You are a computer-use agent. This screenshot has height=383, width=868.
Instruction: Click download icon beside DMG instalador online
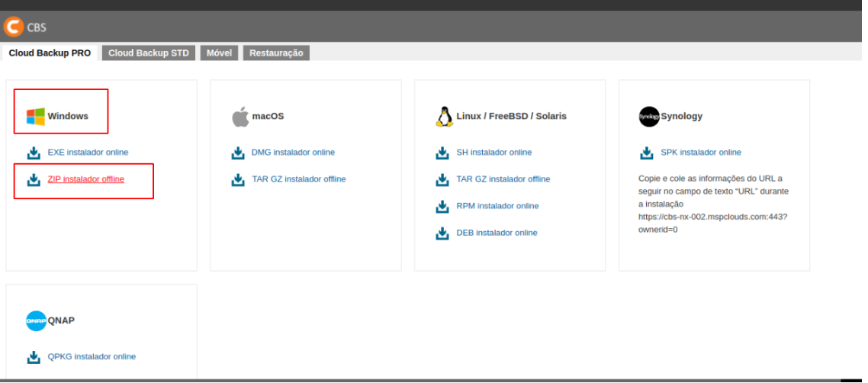[x=238, y=152]
